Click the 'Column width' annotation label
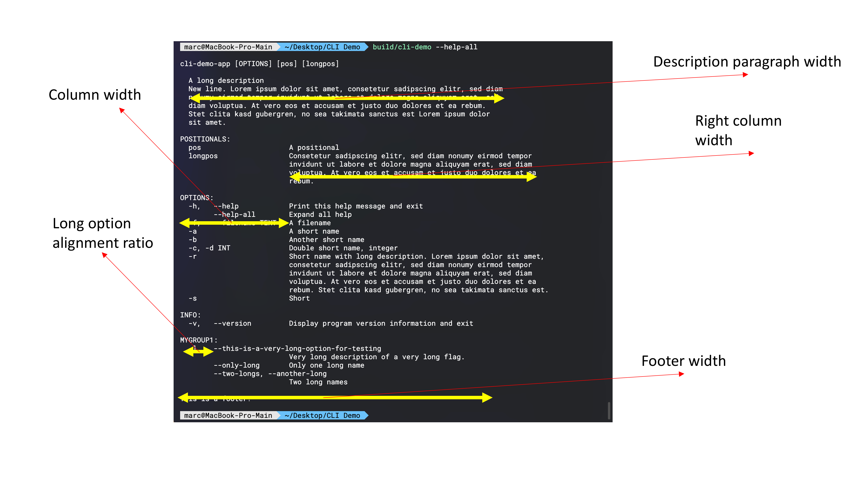The image size is (868, 488). tap(95, 95)
